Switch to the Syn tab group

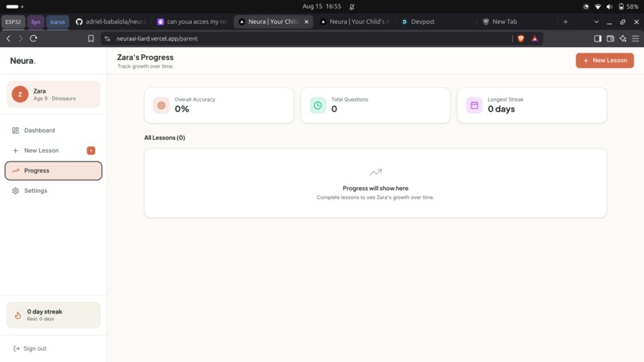click(36, 22)
